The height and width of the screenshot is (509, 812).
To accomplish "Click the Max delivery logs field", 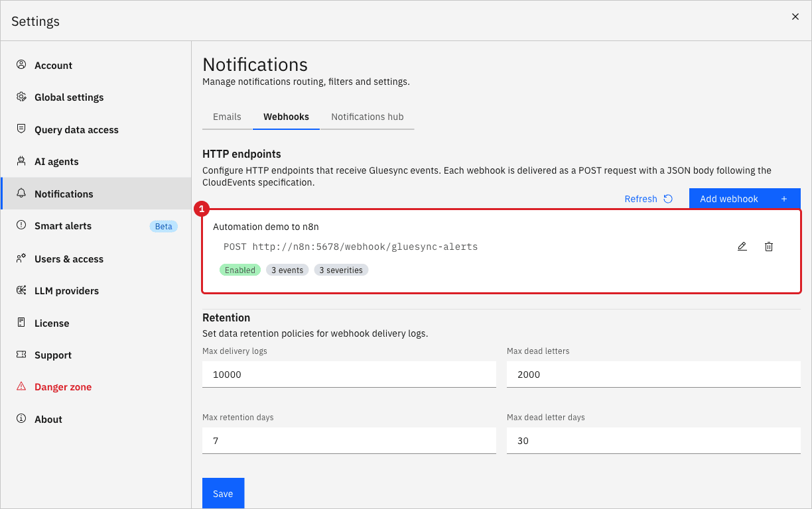I will [x=349, y=374].
